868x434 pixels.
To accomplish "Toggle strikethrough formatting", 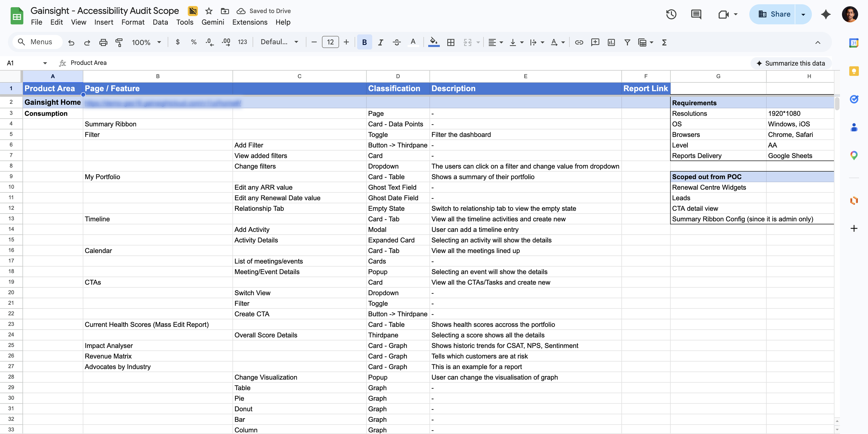I will tap(397, 42).
